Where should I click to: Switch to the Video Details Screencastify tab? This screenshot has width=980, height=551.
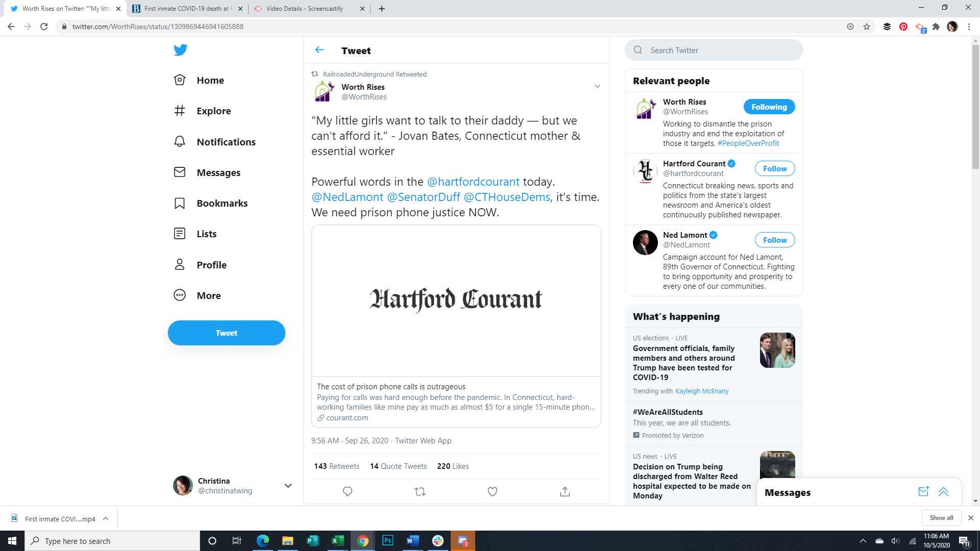point(305,9)
